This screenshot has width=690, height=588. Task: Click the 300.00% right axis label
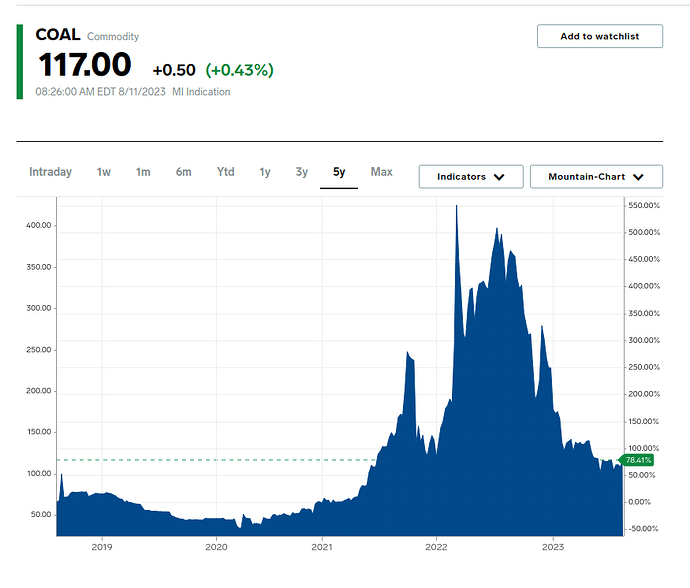click(x=644, y=340)
